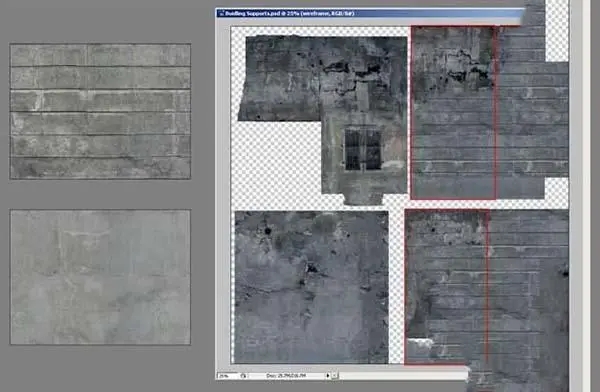Select the smooth concrete texture preview
The width and height of the screenshot is (600, 392).
[x=100, y=277]
